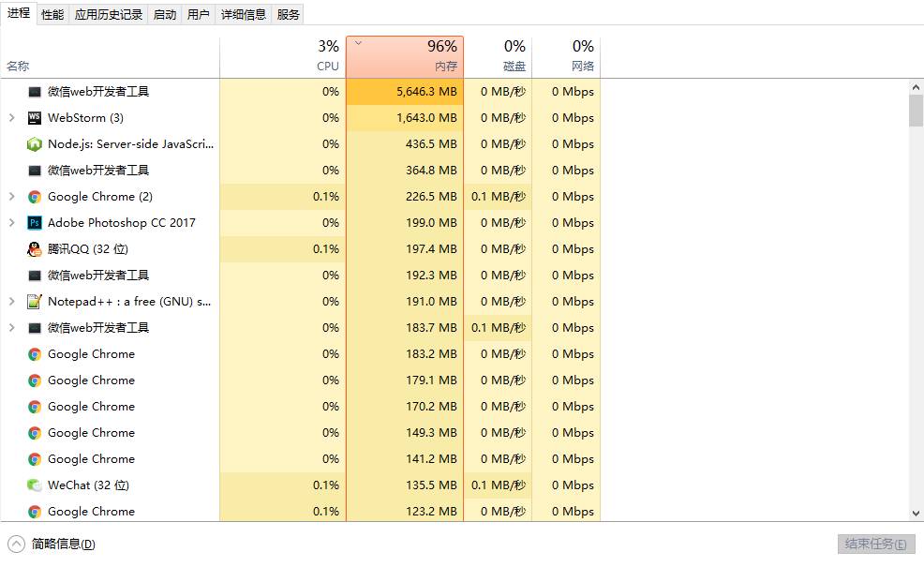Image resolution: width=924 pixels, height=567 pixels.
Task: Open the 启动 tab
Action: (x=165, y=14)
